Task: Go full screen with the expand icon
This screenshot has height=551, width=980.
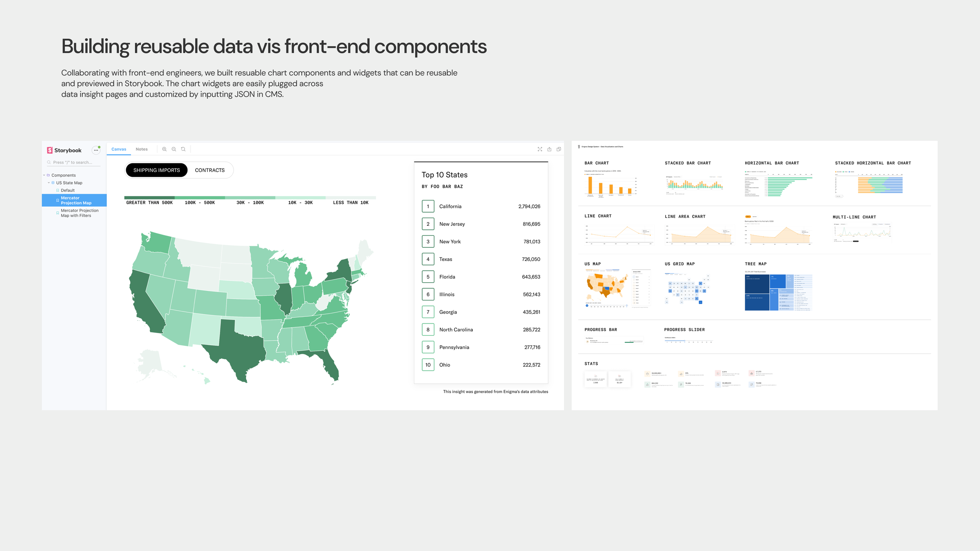Action: [x=540, y=149]
